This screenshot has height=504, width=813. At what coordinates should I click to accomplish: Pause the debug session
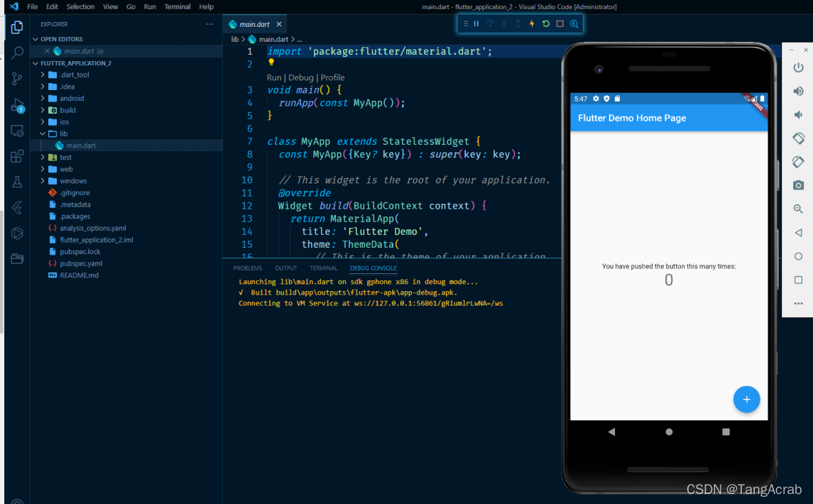coord(476,24)
